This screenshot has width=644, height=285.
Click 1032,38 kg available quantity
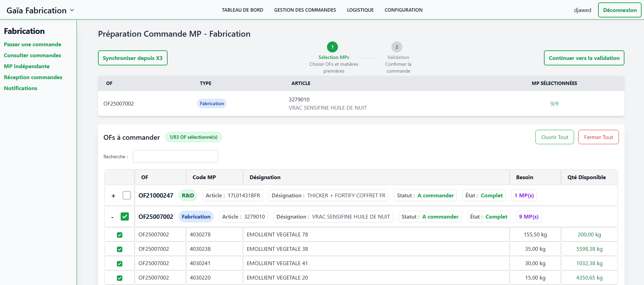point(589,263)
